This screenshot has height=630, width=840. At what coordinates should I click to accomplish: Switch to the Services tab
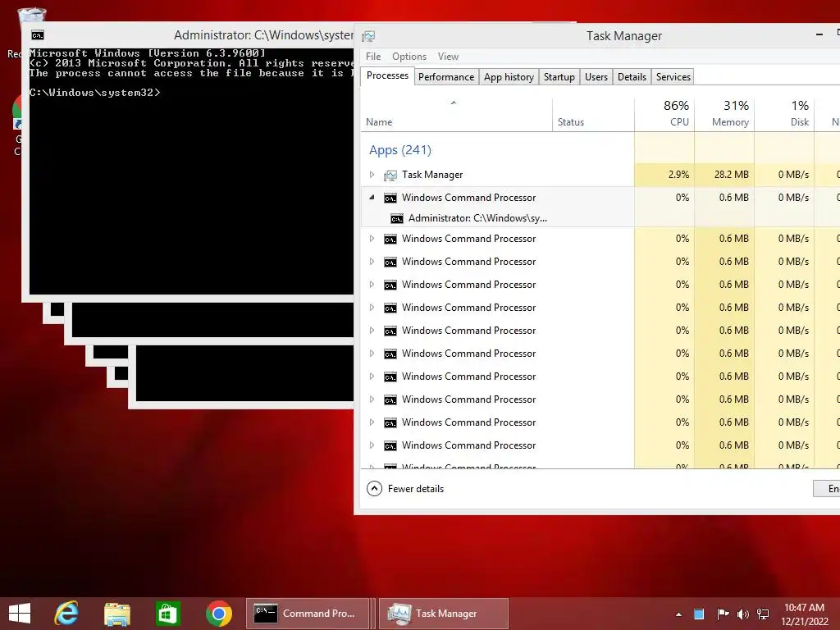point(673,77)
